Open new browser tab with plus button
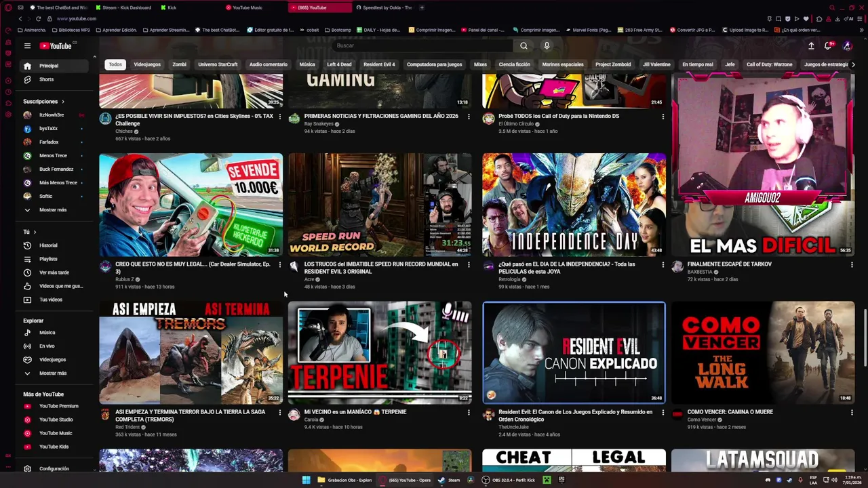868x488 pixels. [x=422, y=7]
